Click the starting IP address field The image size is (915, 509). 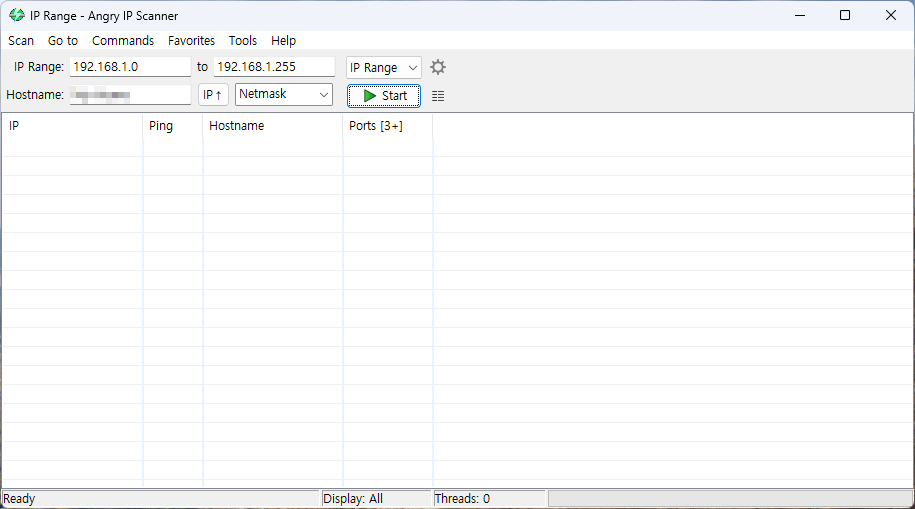130,67
